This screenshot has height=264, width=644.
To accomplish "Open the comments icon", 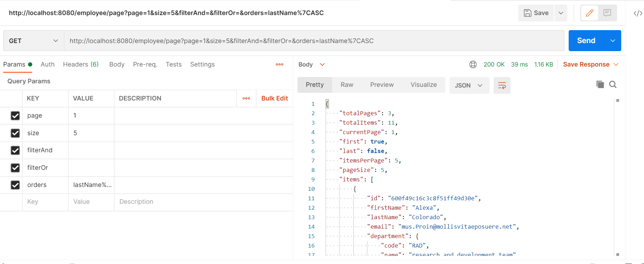I will 607,13.
